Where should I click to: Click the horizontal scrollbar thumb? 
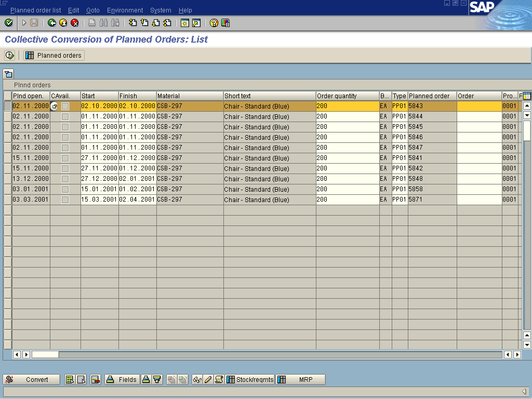[x=45, y=354]
